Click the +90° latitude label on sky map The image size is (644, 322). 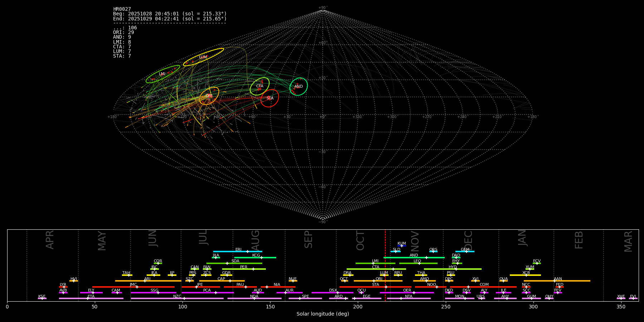[x=322, y=8]
